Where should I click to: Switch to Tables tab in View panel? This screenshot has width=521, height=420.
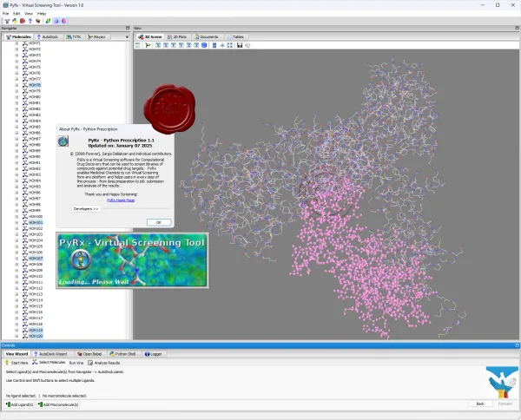235,36
